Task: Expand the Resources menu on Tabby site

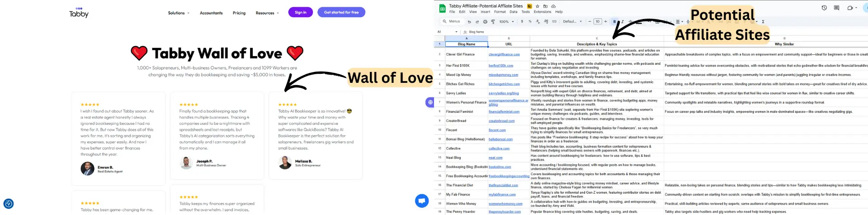Action: pyautogui.click(x=267, y=13)
